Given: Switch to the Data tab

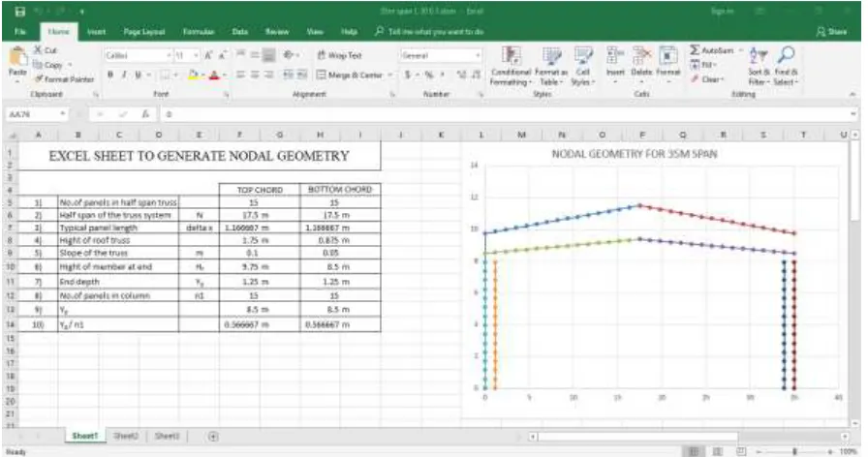Looking at the screenshot, I should [x=239, y=32].
